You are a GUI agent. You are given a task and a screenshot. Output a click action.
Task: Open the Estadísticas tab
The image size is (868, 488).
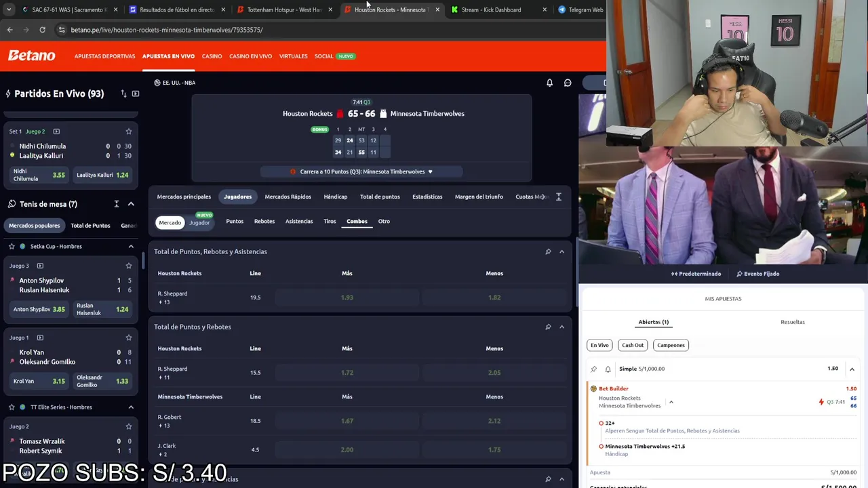tap(427, 197)
